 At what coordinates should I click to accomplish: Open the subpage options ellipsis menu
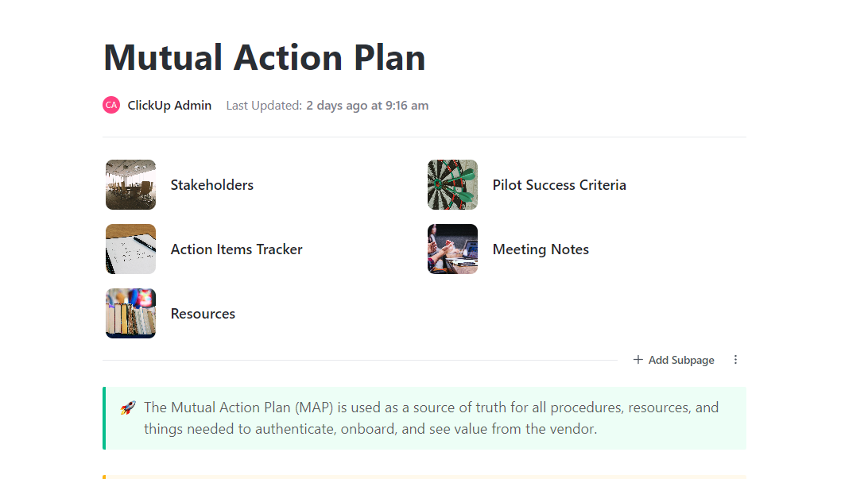pos(735,359)
